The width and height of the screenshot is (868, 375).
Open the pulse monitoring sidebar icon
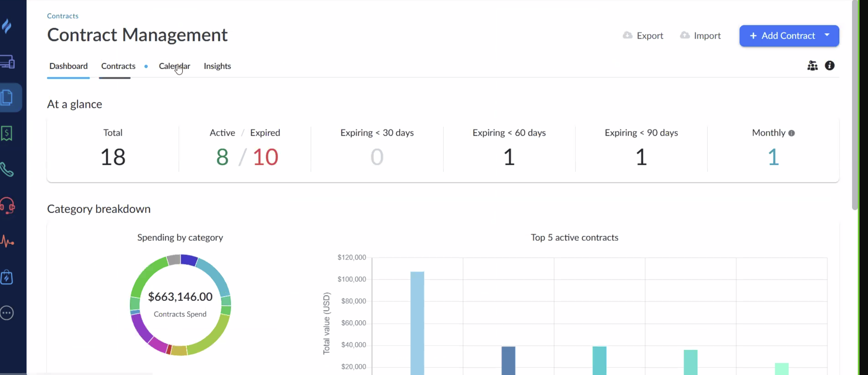(x=7, y=242)
